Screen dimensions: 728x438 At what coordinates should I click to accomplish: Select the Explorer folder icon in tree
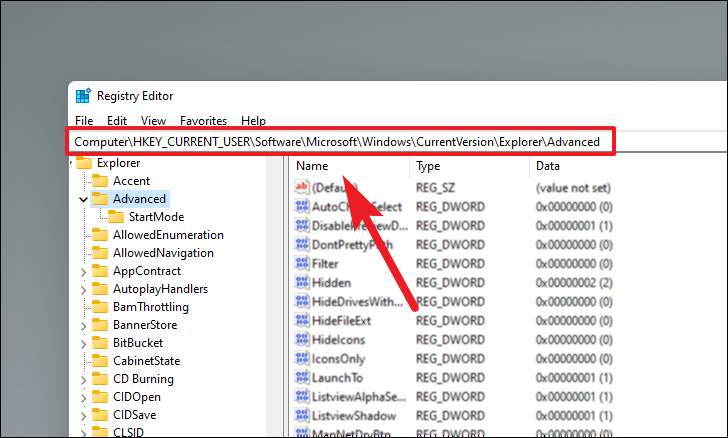[x=84, y=163]
